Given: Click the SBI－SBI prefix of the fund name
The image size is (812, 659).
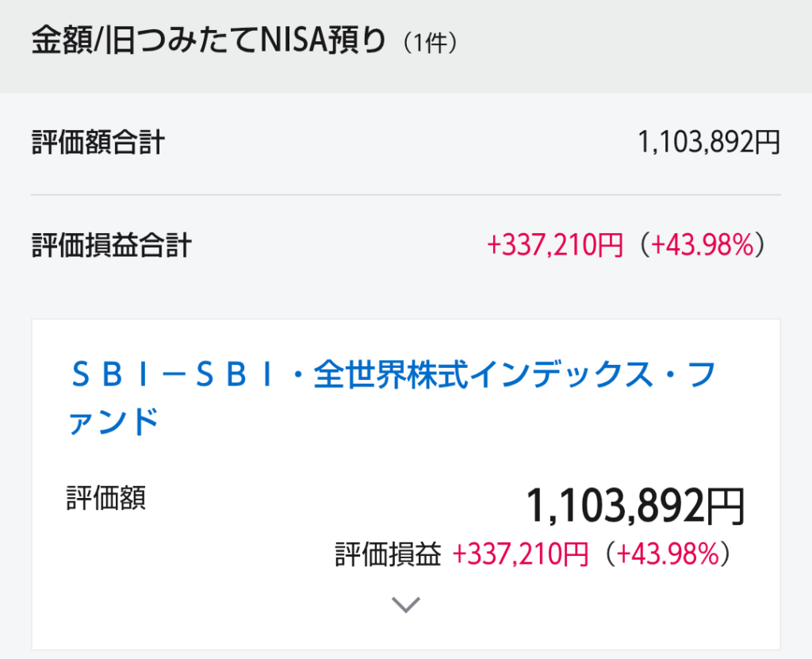Looking at the screenshot, I should coord(173,374).
